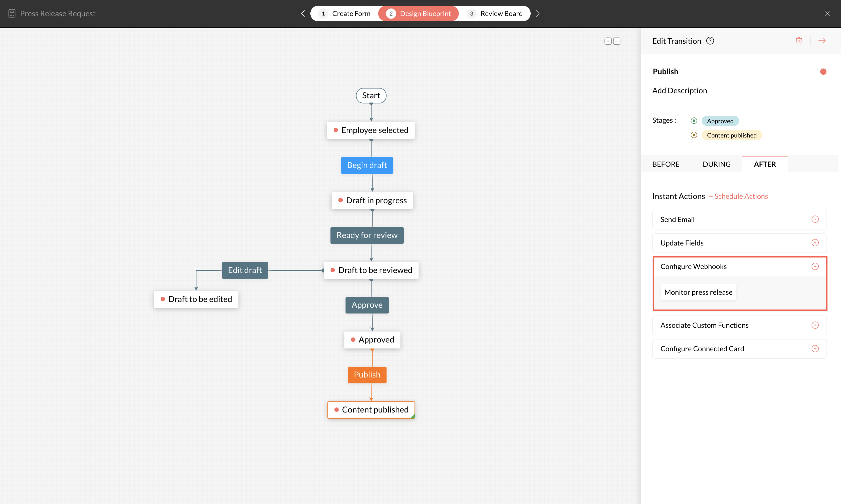
Task: Add a Configure Connected Card action
Action: click(x=815, y=349)
